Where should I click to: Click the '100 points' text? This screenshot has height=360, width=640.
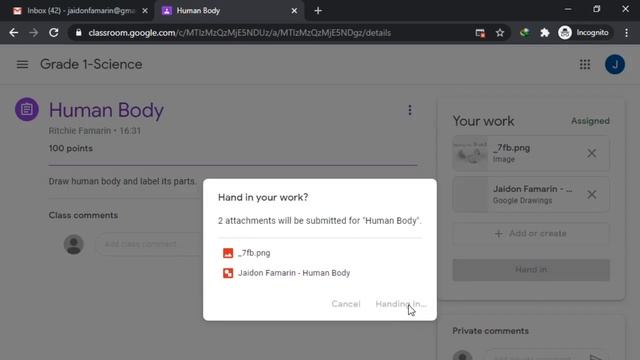[71, 149]
